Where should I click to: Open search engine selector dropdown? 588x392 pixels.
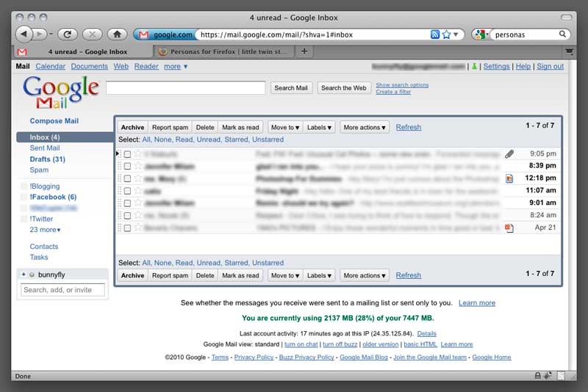[x=481, y=35]
